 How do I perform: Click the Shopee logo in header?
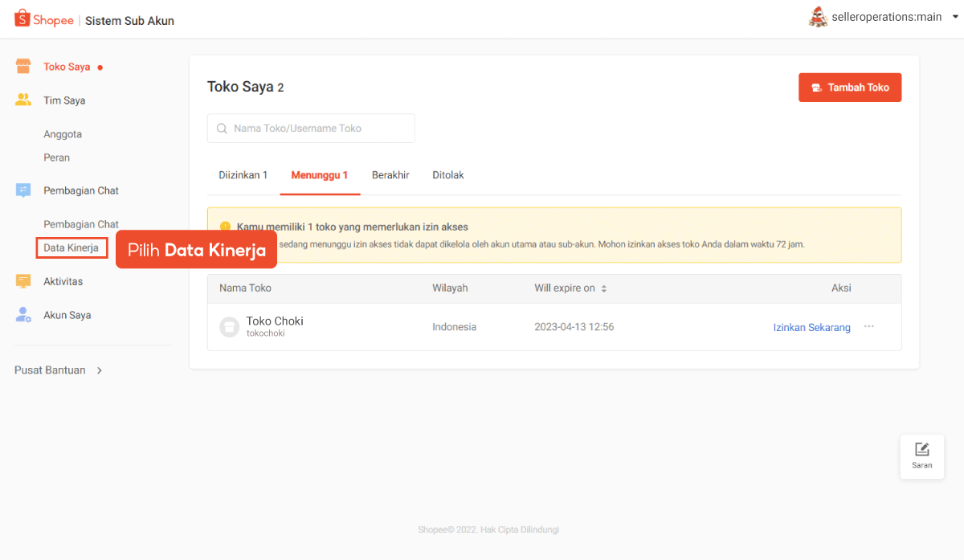pos(44,20)
